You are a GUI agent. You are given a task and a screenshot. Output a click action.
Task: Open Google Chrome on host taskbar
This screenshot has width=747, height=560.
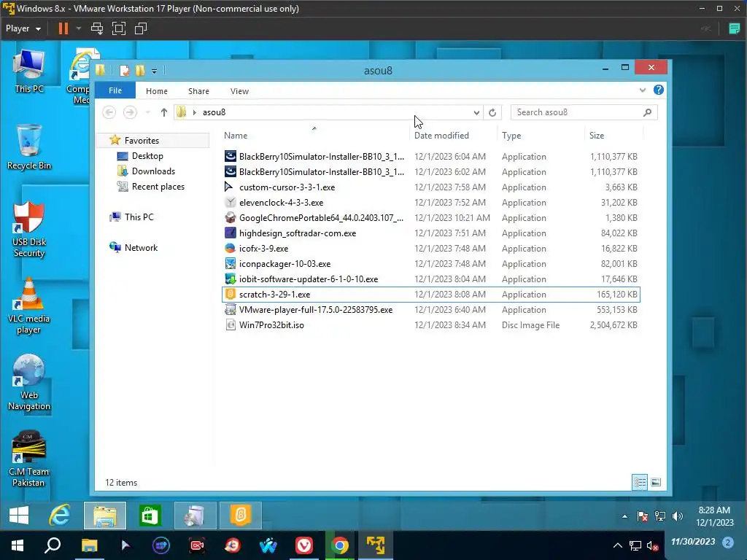coord(340,545)
